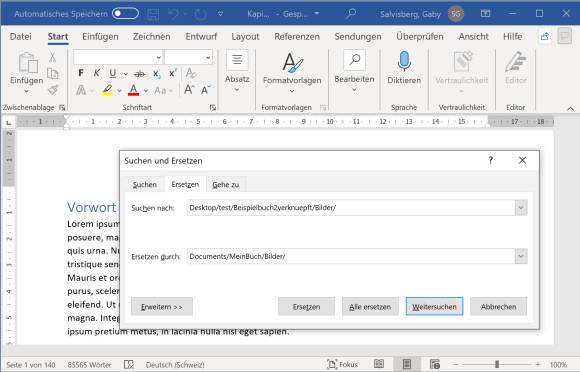Expand the Einfügen paste options arrow
The width and height of the screenshot is (580, 372).
26,91
